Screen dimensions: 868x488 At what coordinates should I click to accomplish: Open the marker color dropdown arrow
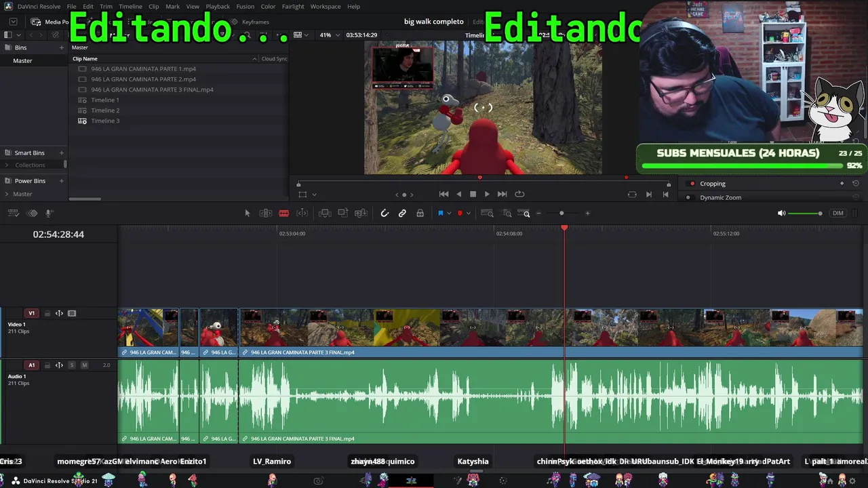click(468, 213)
